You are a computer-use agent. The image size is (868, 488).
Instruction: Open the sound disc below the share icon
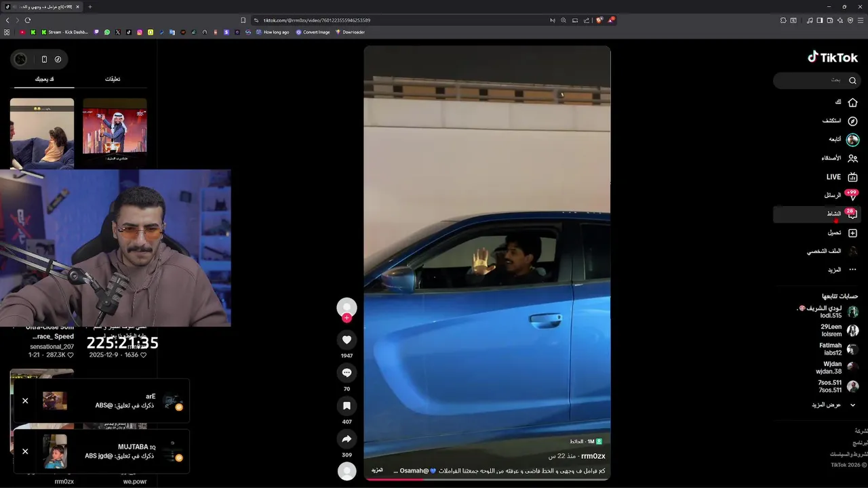pos(347,471)
